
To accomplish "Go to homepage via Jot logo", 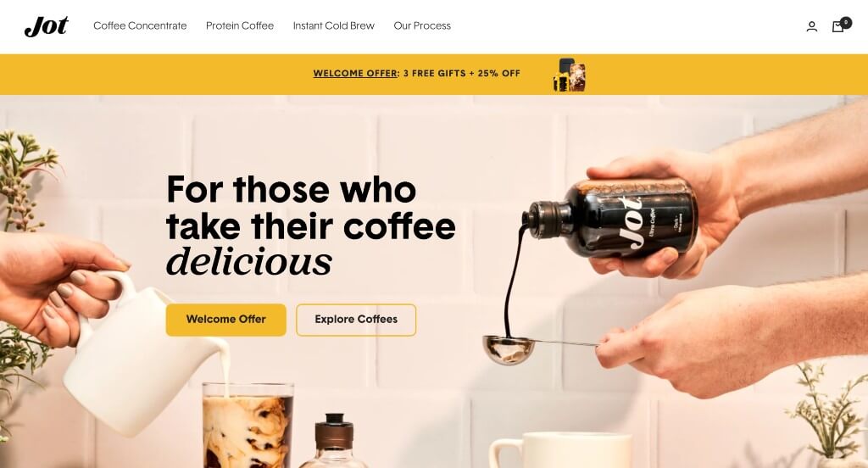I will coord(47,26).
